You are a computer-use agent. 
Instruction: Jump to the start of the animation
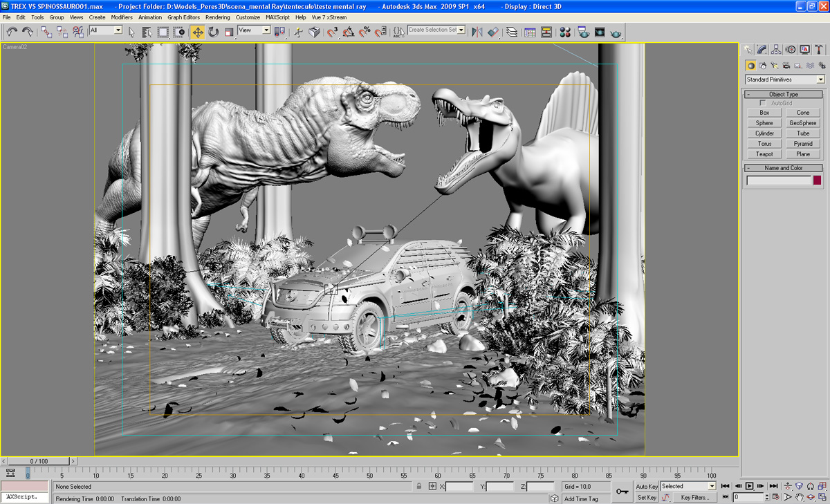726,487
